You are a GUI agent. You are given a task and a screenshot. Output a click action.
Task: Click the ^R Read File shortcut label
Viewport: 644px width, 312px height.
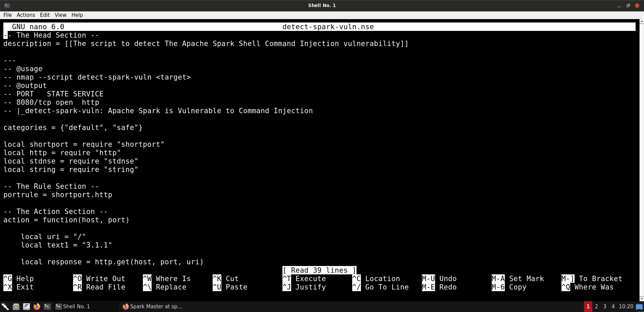(99, 287)
